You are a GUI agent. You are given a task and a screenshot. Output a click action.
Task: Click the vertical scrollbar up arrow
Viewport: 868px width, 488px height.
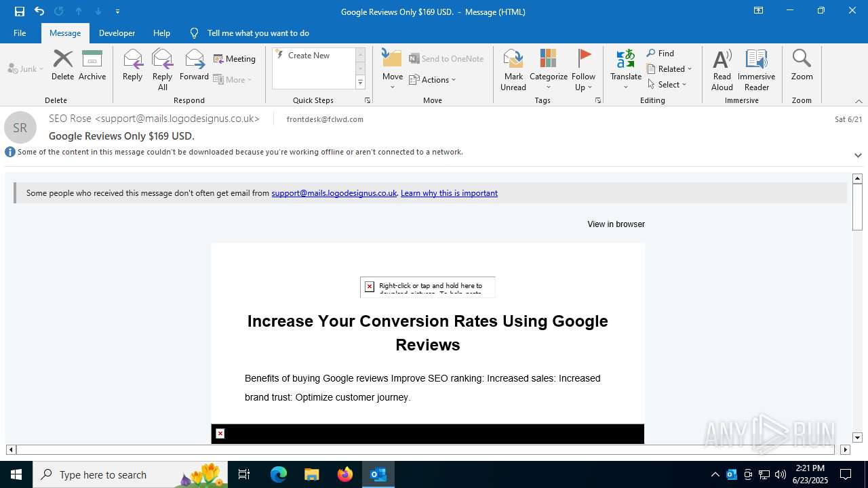[x=857, y=178]
